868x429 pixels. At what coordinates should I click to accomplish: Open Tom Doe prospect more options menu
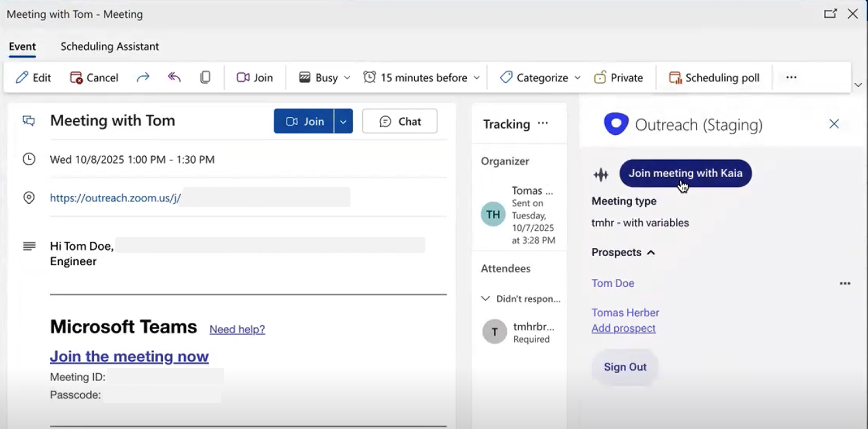[x=844, y=283]
